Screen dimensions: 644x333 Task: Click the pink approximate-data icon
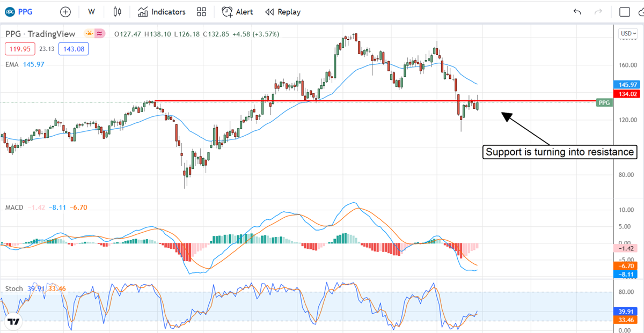100,34
